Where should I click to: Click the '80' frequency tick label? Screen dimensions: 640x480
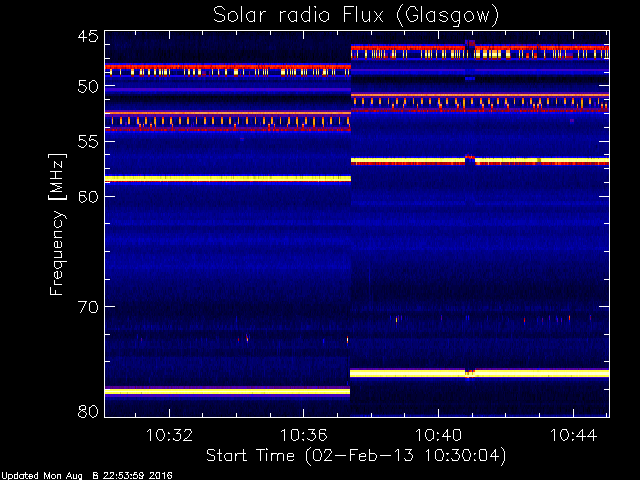click(88, 411)
